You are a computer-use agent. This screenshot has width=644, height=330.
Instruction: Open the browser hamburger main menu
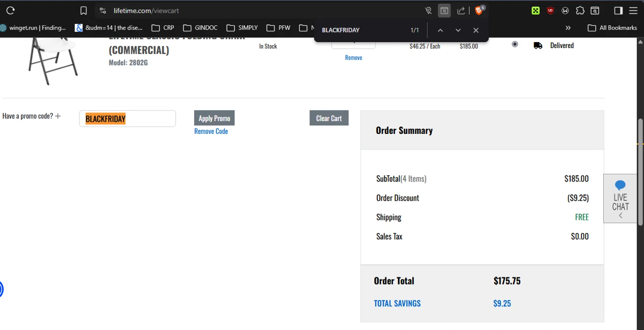633,11
